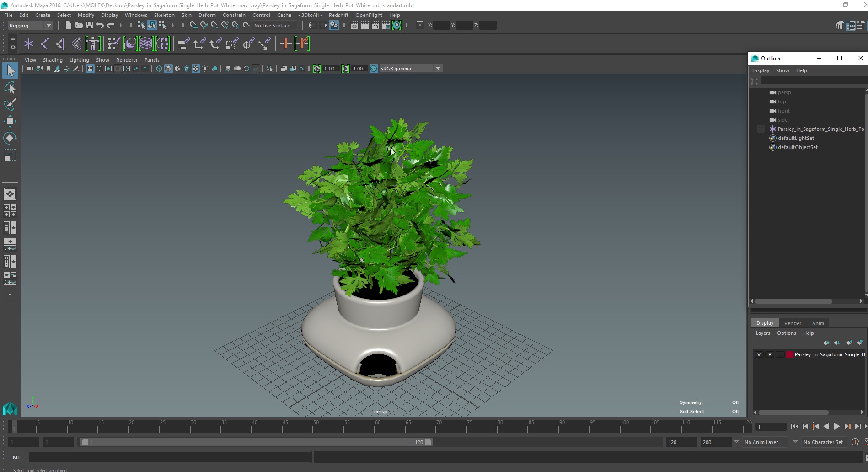Select the Parent Constraint shelf icon
Viewport: 868px width, 472px height.
[183, 44]
